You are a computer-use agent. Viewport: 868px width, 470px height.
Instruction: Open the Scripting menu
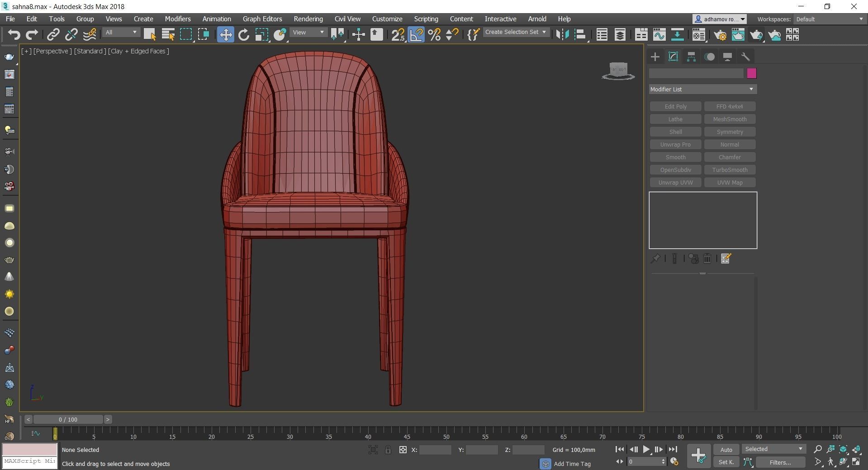(426, 19)
